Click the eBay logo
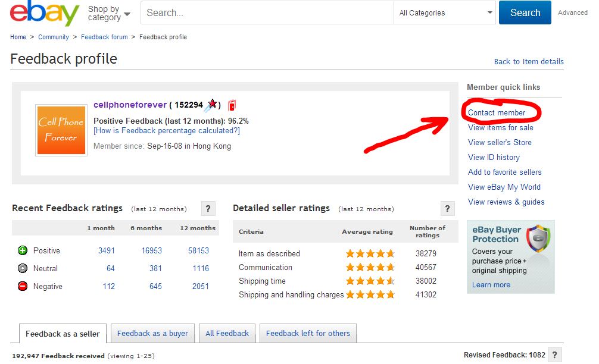Image resolution: width=599 pixels, height=364 pixels. [x=44, y=13]
